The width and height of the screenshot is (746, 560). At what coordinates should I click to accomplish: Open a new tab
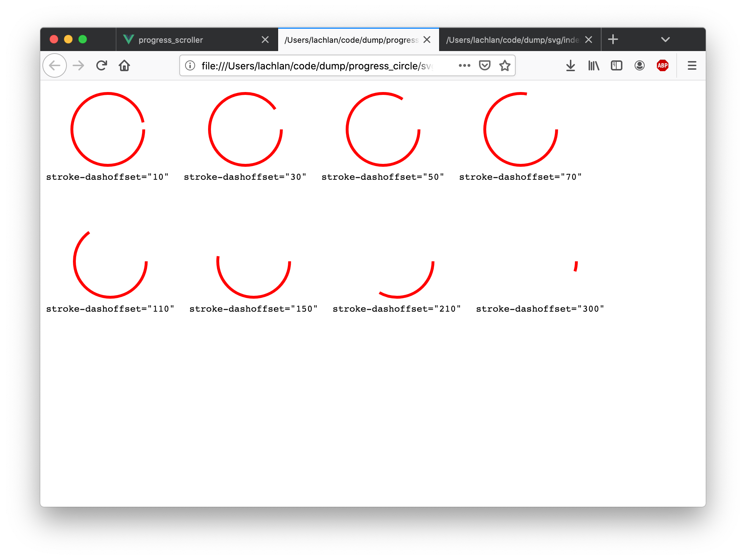coord(613,40)
